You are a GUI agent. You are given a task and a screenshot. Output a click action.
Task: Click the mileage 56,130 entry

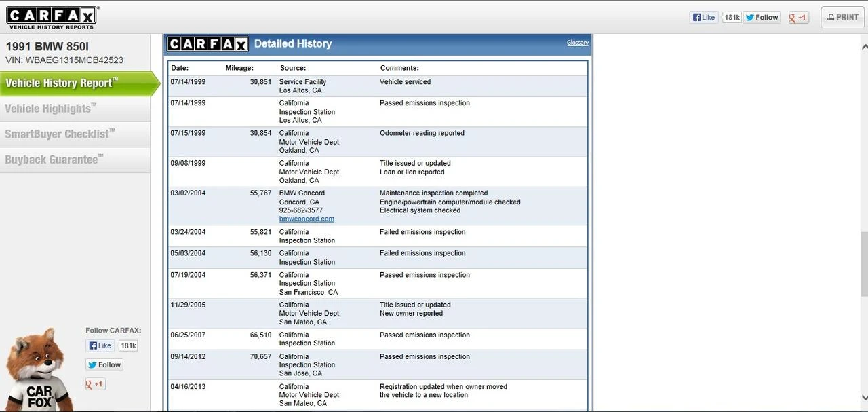click(260, 254)
